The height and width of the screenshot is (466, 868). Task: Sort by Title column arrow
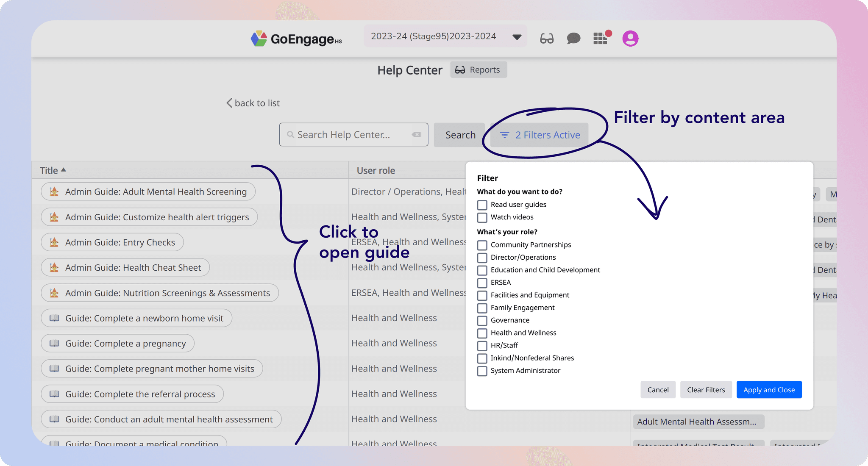64,170
